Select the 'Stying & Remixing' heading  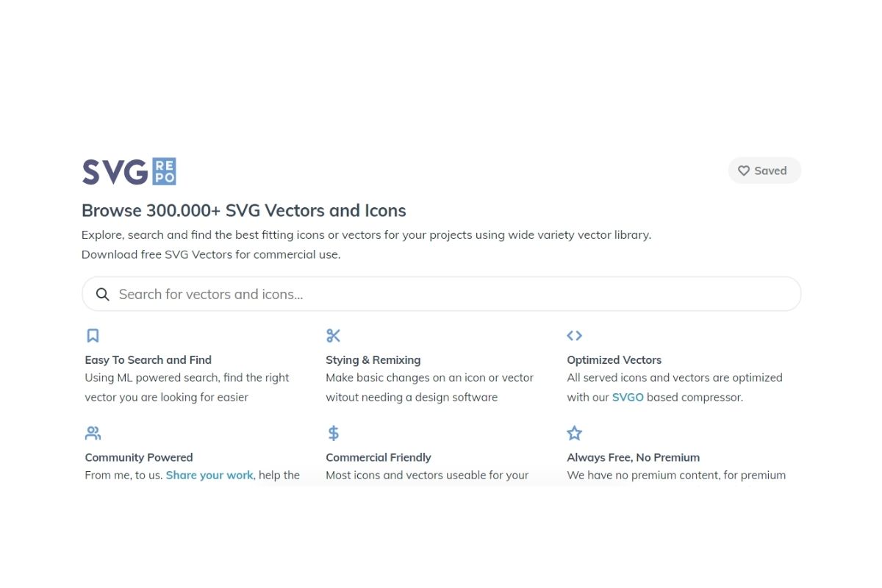pos(373,360)
